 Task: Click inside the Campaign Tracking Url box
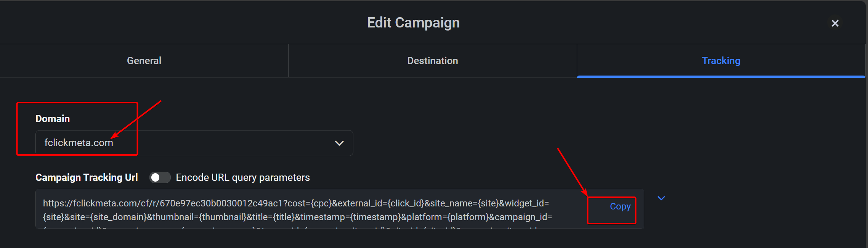(x=340, y=209)
